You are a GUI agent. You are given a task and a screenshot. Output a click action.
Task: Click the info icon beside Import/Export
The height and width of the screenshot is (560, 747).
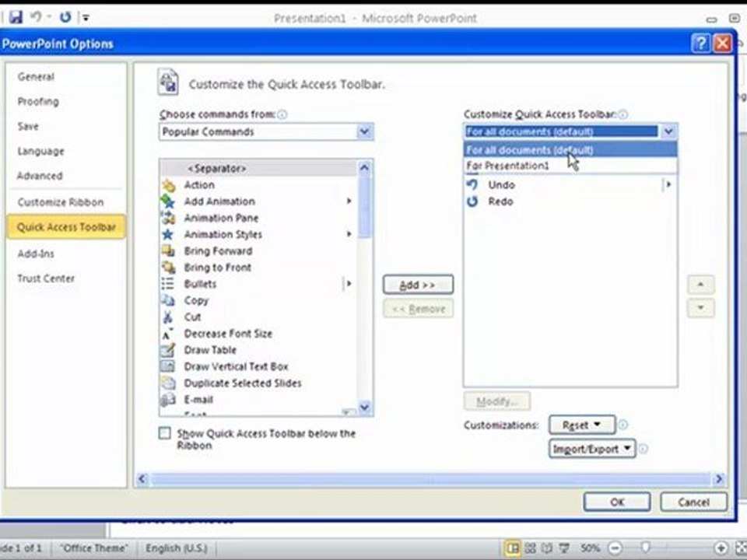click(644, 449)
